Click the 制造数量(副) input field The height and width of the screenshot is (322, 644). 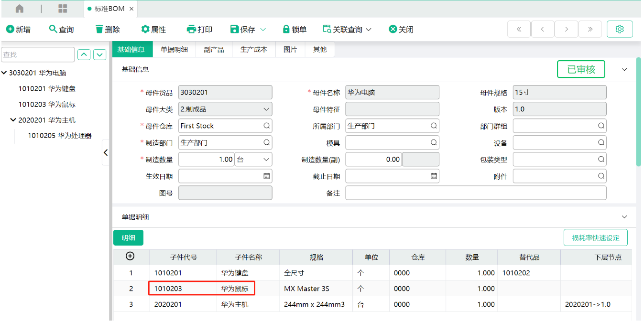click(373, 160)
